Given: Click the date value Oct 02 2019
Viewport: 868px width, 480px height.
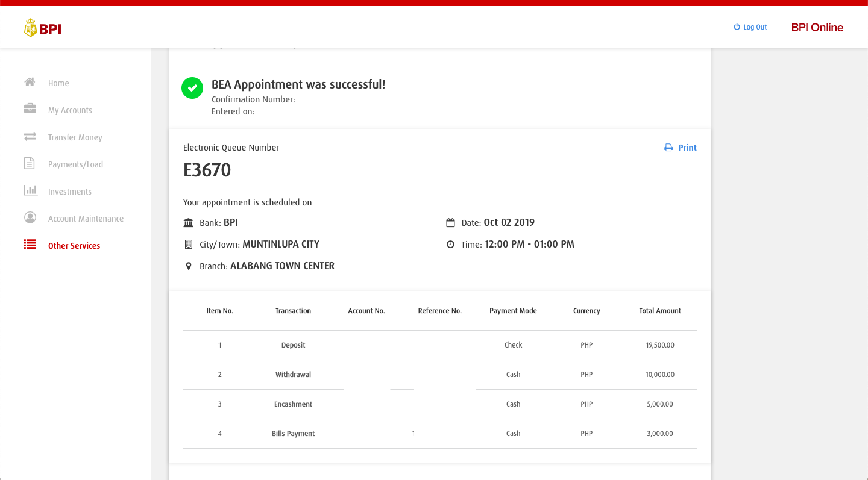Looking at the screenshot, I should pos(509,222).
